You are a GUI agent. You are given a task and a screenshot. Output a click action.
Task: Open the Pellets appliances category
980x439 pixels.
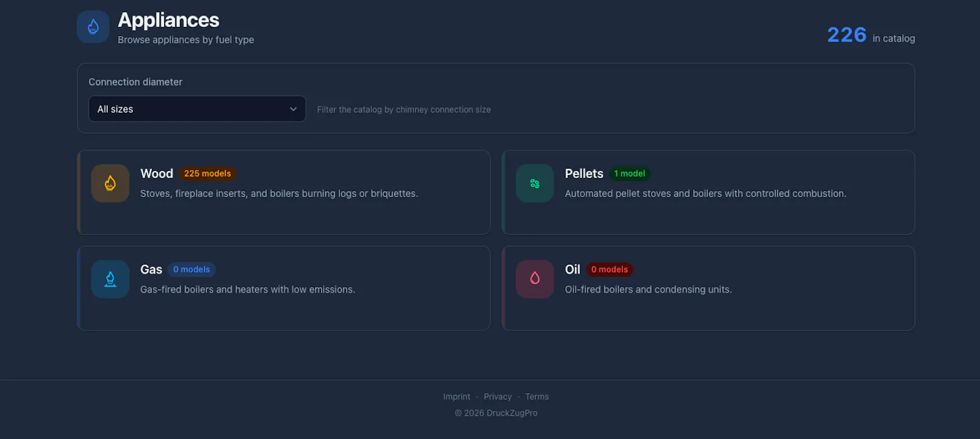[x=709, y=192]
